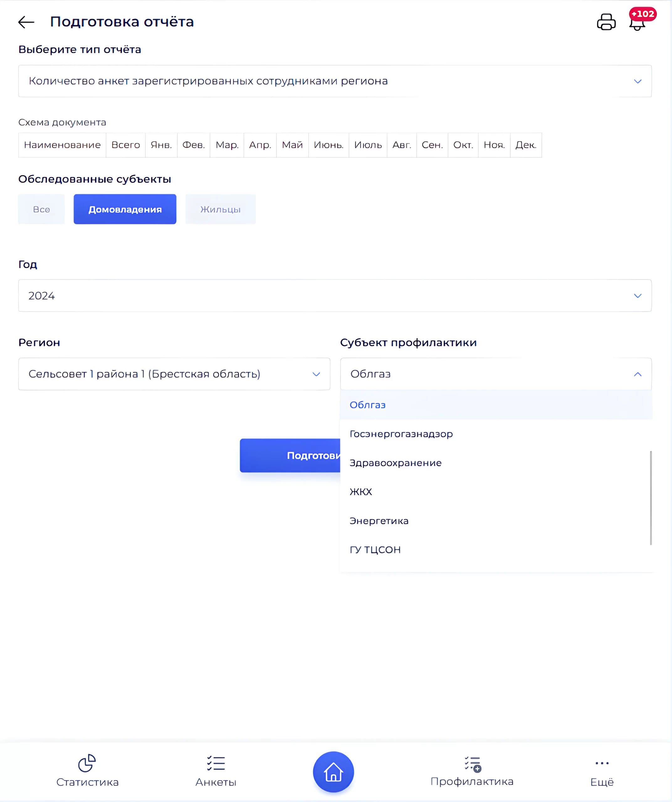Click the Июль schema column

[x=368, y=145]
